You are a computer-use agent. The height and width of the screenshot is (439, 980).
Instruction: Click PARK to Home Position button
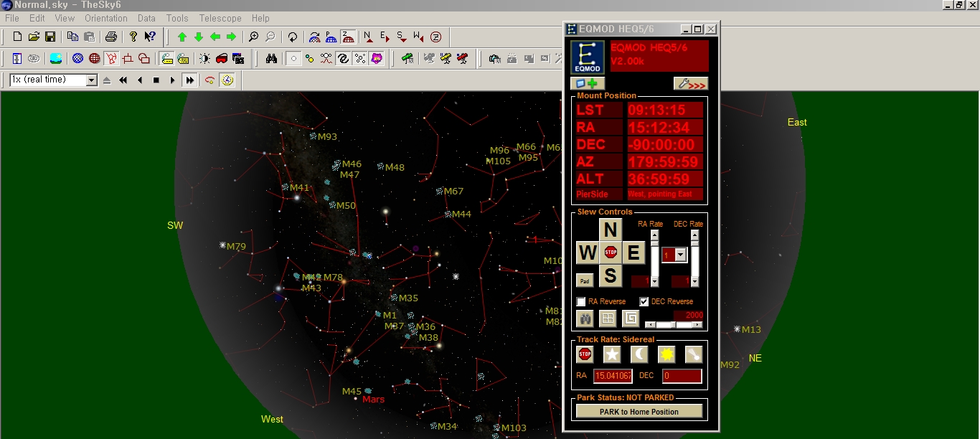[639, 412]
